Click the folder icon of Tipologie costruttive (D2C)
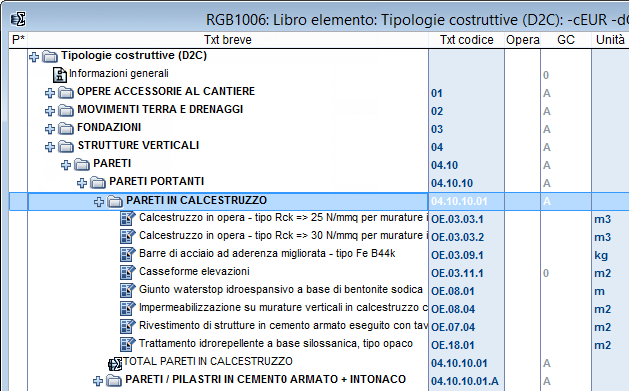The width and height of the screenshot is (629, 391). [x=50, y=57]
